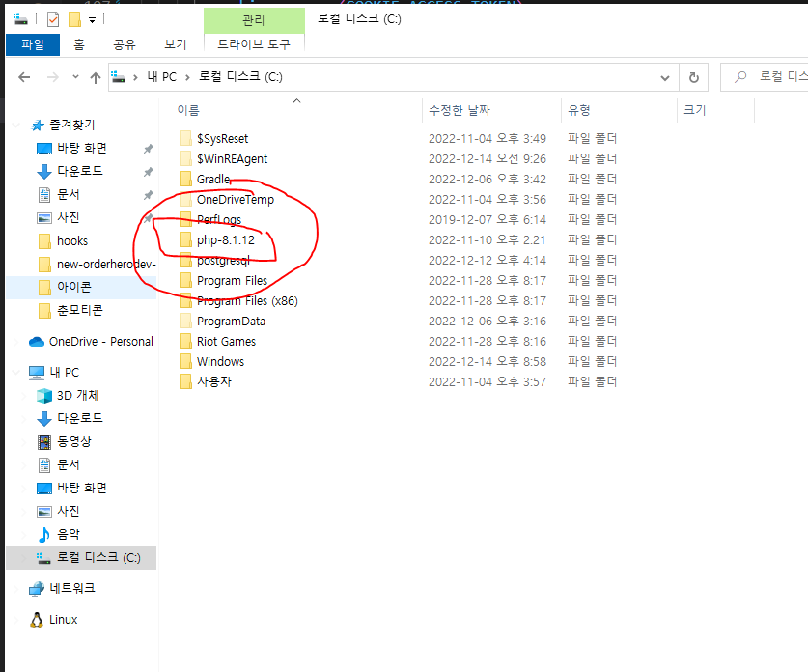Click 로컬 디스크 (C:) breadcrumb in address bar
808x672 pixels.
(x=240, y=77)
